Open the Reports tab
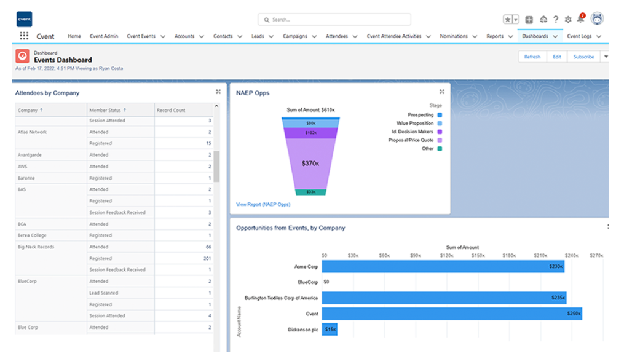This screenshot has width=624, height=364. pyautogui.click(x=495, y=36)
